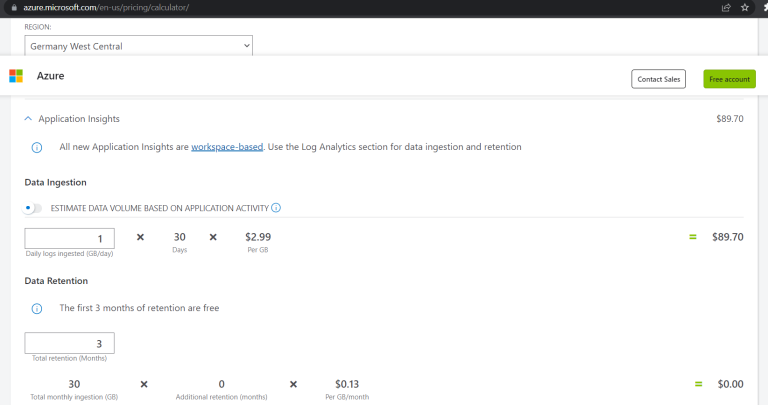Toggle Estimate Data Volume based on activity

tap(33, 208)
